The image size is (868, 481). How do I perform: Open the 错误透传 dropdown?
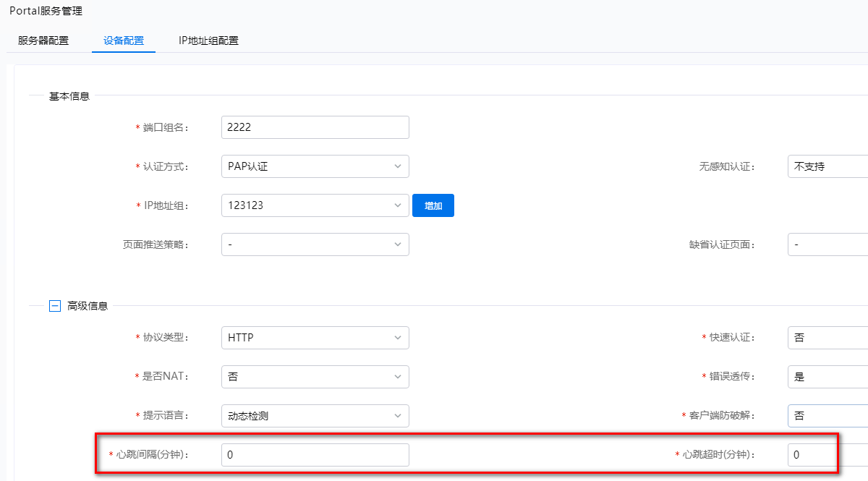tap(828, 376)
